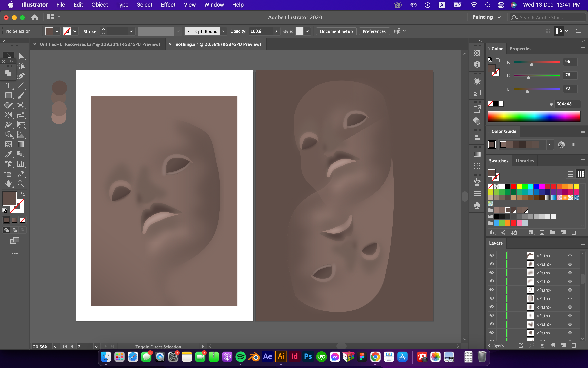Select the Hand tool
Image resolution: width=588 pixels, height=368 pixels.
[x=9, y=184]
